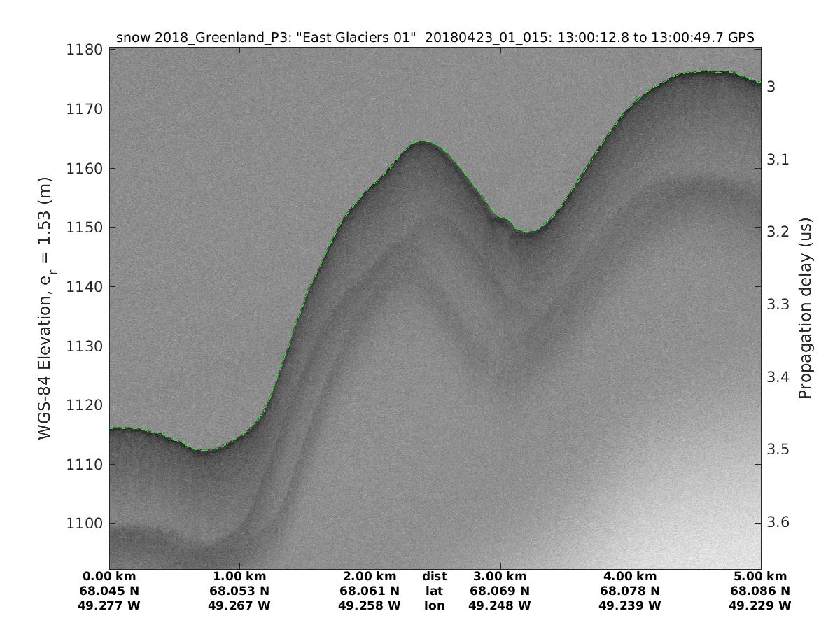
Task: Click the 'dist' x-axis legend label
Action: point(434,576)
